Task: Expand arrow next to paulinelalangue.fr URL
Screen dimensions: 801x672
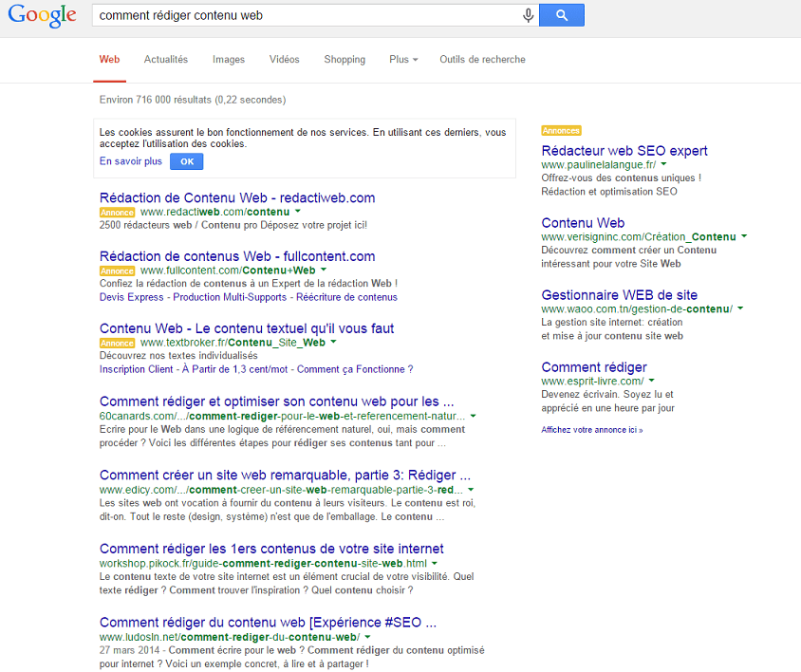Action: click(663, 164)
